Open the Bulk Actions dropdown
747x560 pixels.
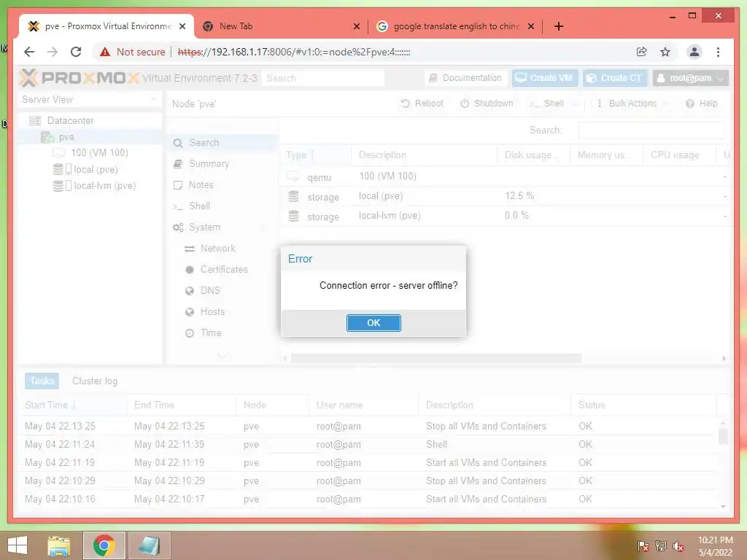tap(633, 104)
